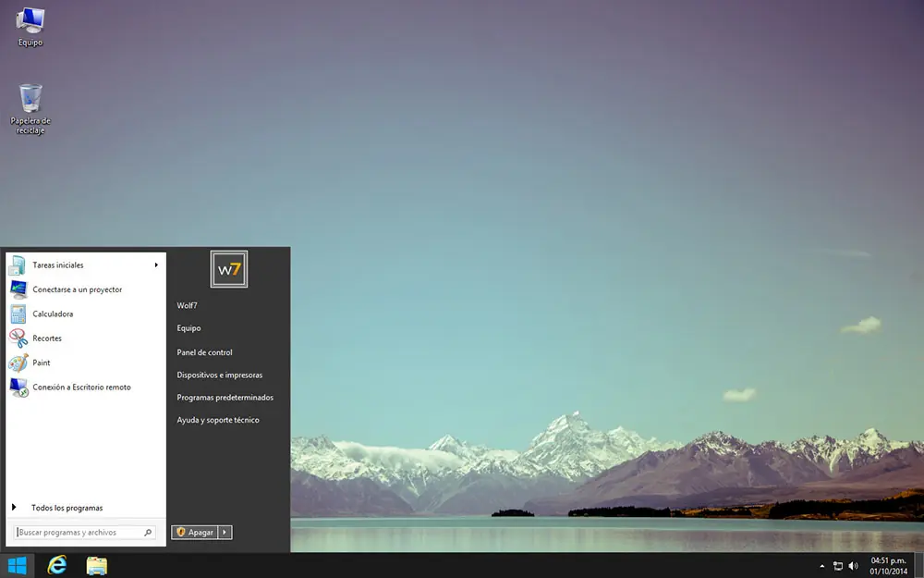Open the clock showing 04:51 p.m.
924x578 pixels.
click(888, 566)
